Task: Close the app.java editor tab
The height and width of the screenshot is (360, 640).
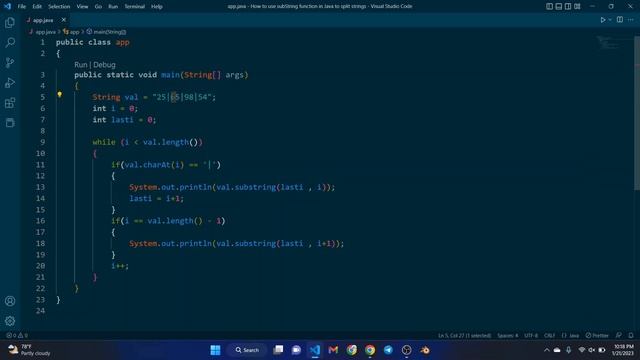Action: click(64, 20)
